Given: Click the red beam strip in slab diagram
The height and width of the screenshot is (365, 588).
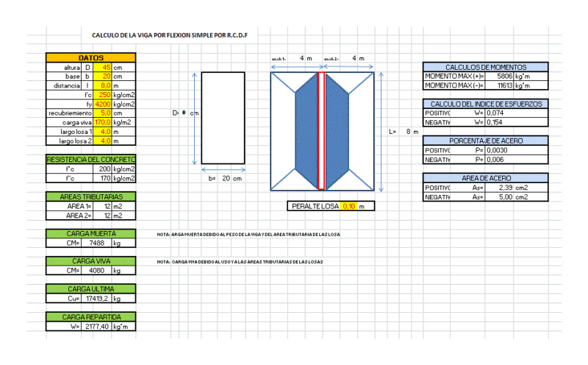Looking at the screenshot, I should (x=321, y=131).
